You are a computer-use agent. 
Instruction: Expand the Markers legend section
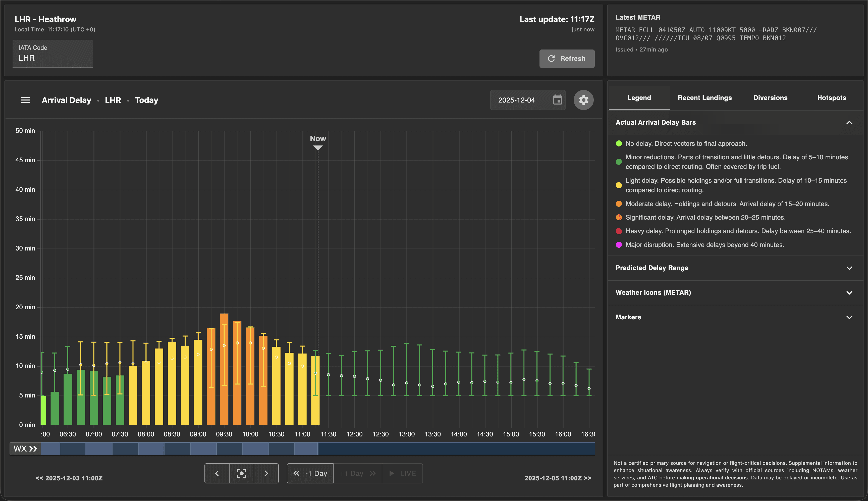pyautogui.click(x=849, y=317)
